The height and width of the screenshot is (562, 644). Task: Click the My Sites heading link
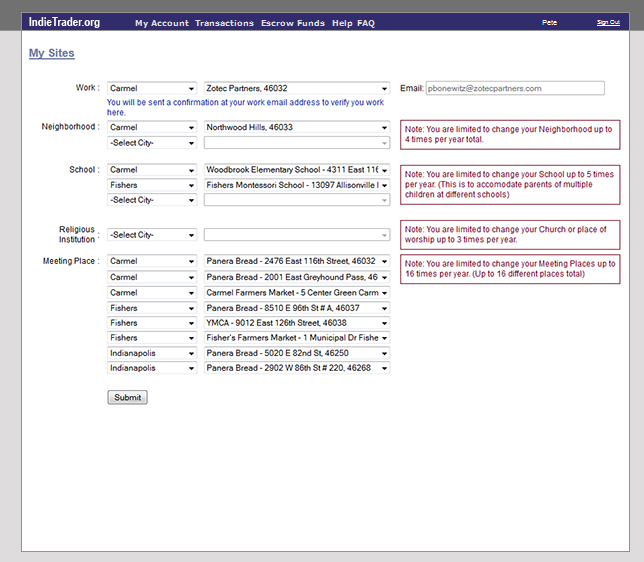coord(52,53)
